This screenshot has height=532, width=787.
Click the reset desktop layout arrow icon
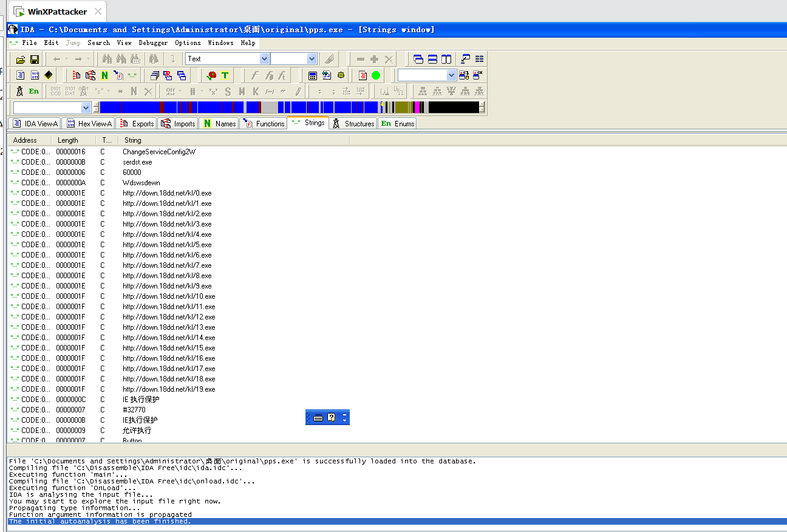(466, 59)
